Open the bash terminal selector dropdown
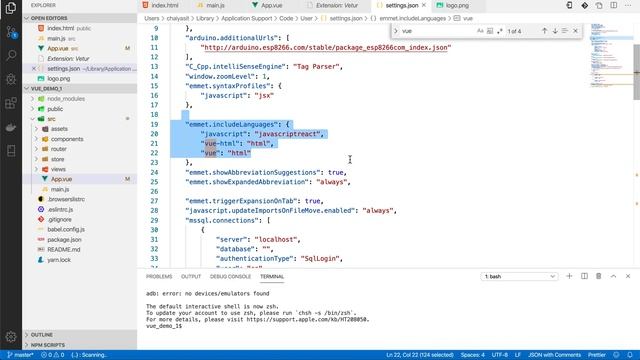The image size is (640, 360). pyautogui.click(x=519, y=276)
